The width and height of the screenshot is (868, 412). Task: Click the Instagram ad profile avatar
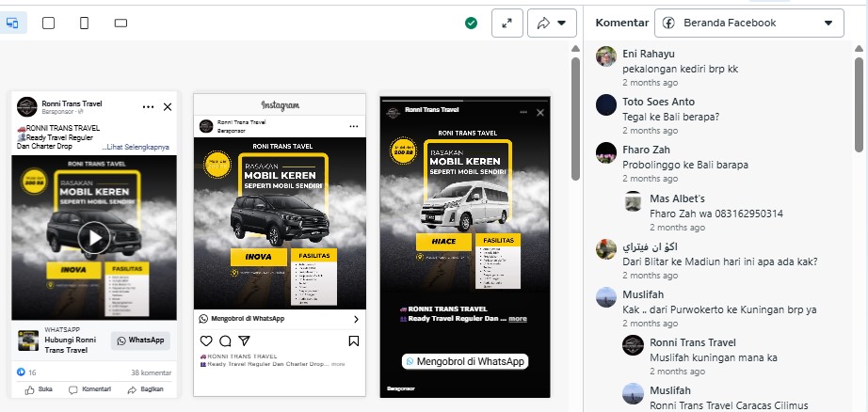tap(206, 126)
